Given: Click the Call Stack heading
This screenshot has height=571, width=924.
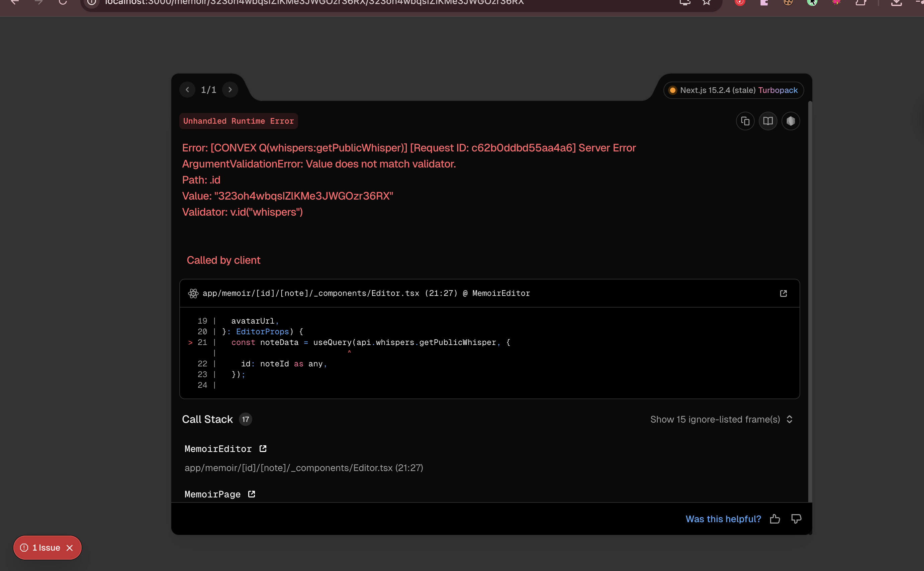Looking at the screenshot, I should click(207, 420).
